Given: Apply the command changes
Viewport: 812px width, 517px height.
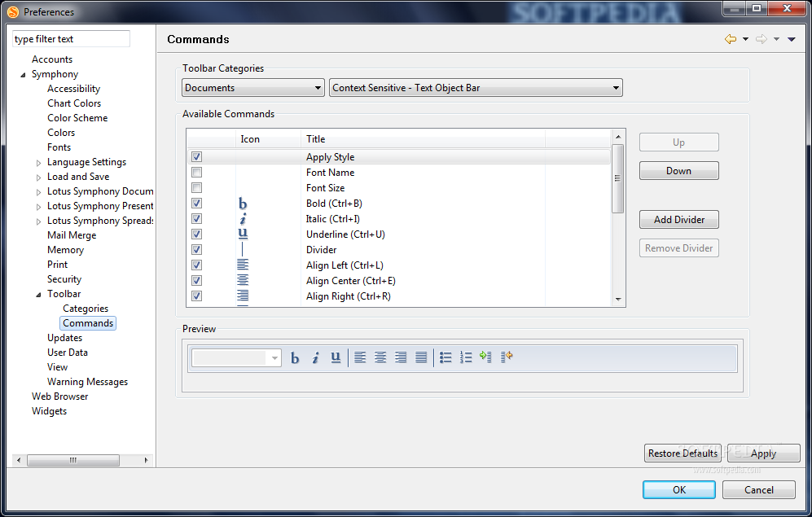Looking at the screenshot, I should 763,453.
